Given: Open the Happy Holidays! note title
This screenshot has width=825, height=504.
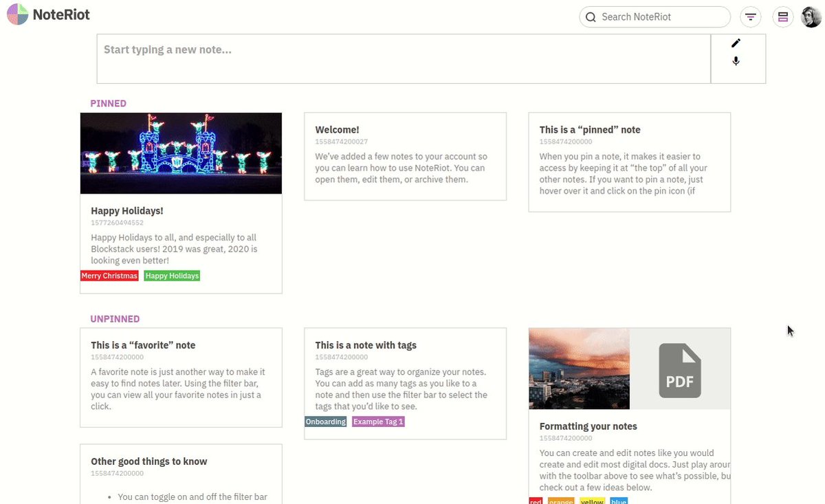Looking at the screenshot, I should coord(127,211).
